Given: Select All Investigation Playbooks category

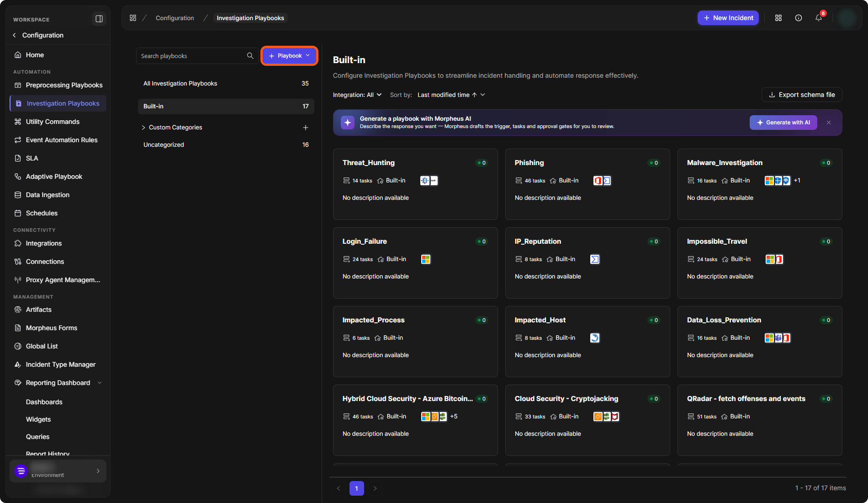Looking at the screenshot, I should (x=226, y=83).
